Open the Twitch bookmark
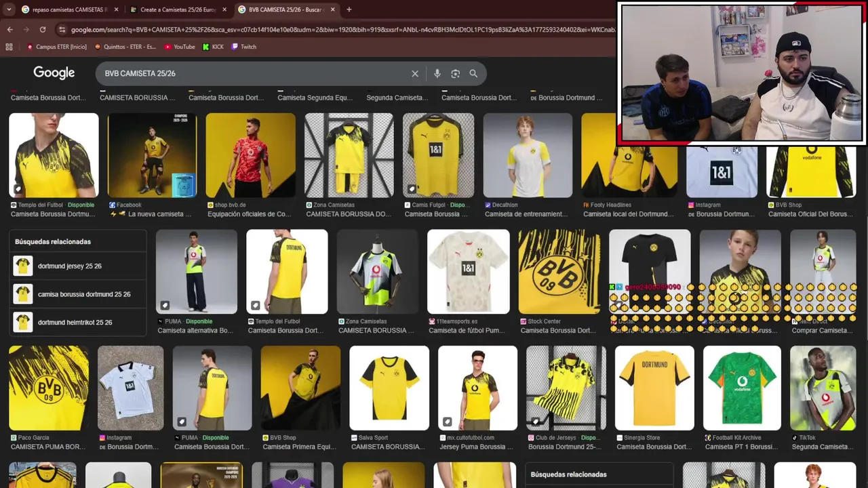 tap(243, 47)
